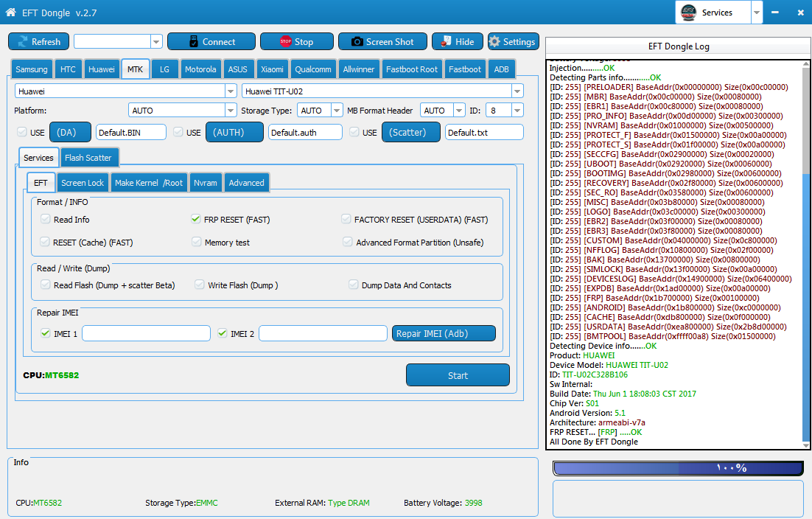This screenshot has width=812, height=519.
Task: Click the Connect button
Action: coord(211,41)
